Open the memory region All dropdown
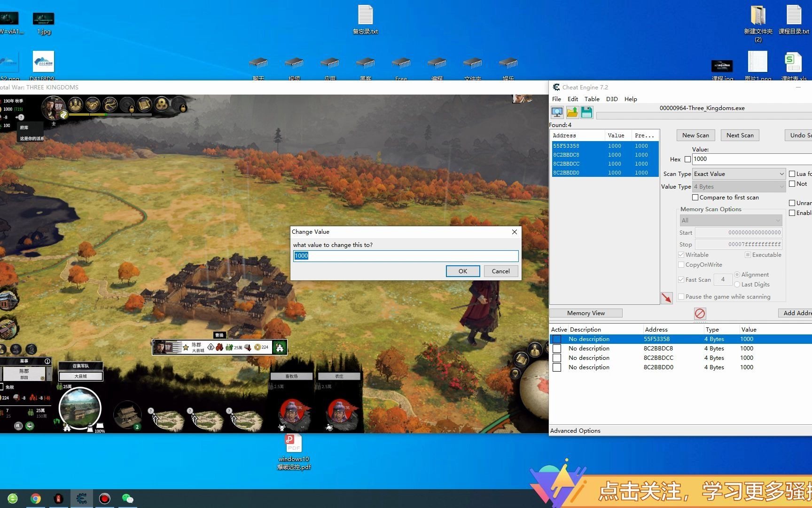Screen dimensions: 812x508 pos(731,221)
